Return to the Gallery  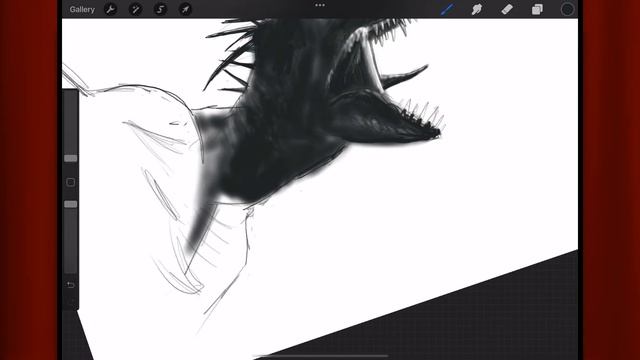82,9
